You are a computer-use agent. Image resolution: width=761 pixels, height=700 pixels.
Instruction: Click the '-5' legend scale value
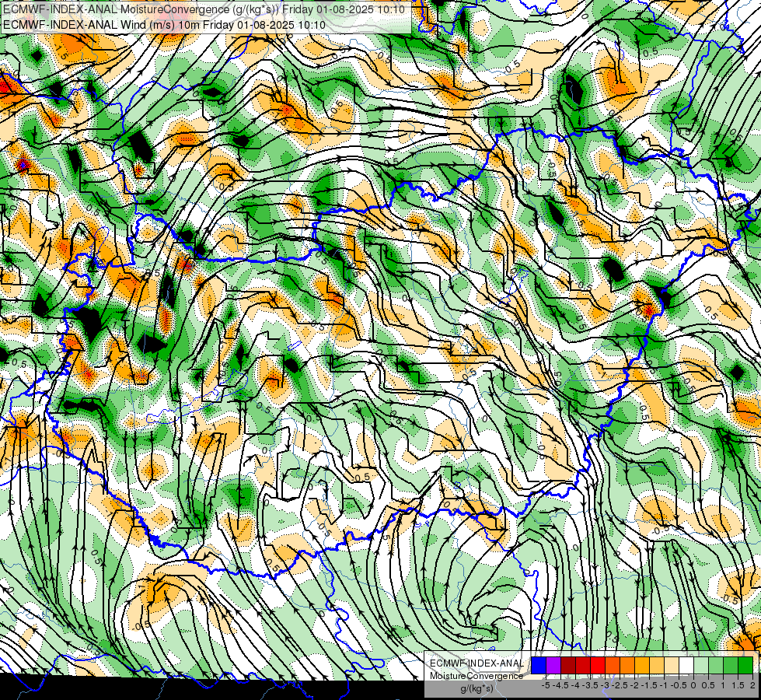(x=546, y=685)
